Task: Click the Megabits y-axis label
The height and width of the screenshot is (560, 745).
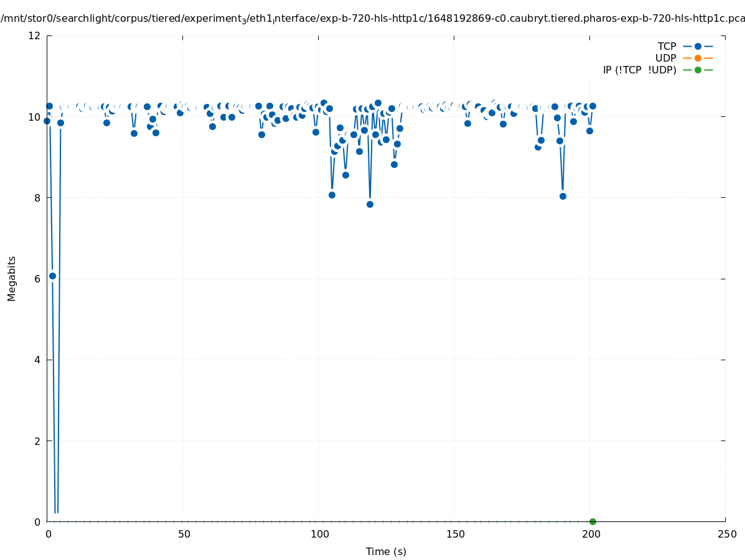Action: [x=12, y=278]
